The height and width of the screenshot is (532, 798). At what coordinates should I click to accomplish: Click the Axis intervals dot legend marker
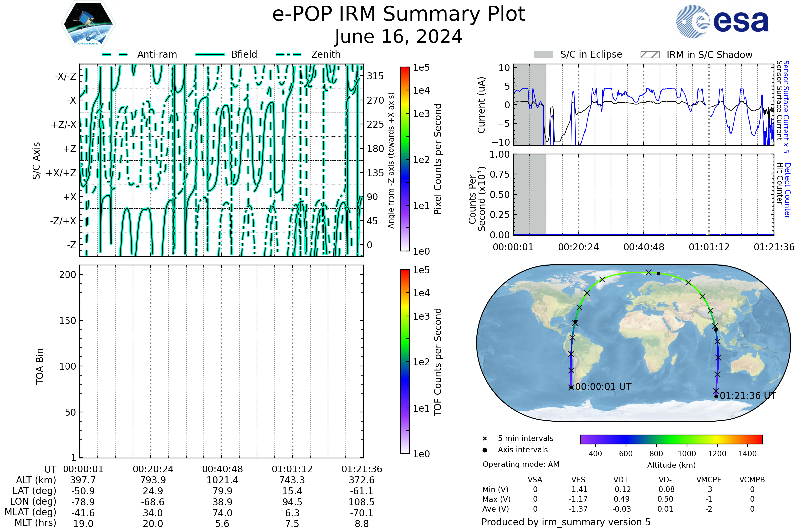coord(485,450)
